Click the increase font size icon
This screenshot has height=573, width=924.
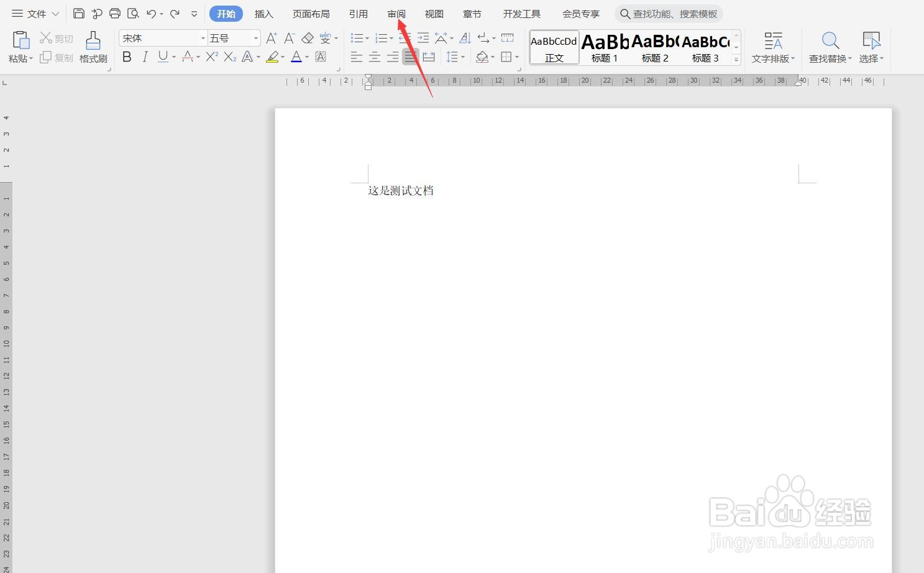tap(272, 38)
